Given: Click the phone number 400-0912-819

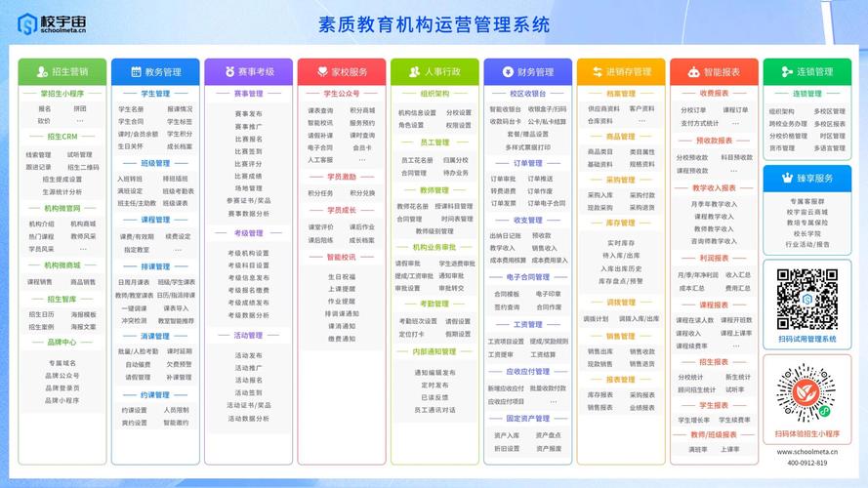Looking at the screenshot, I should pos(807,463).
